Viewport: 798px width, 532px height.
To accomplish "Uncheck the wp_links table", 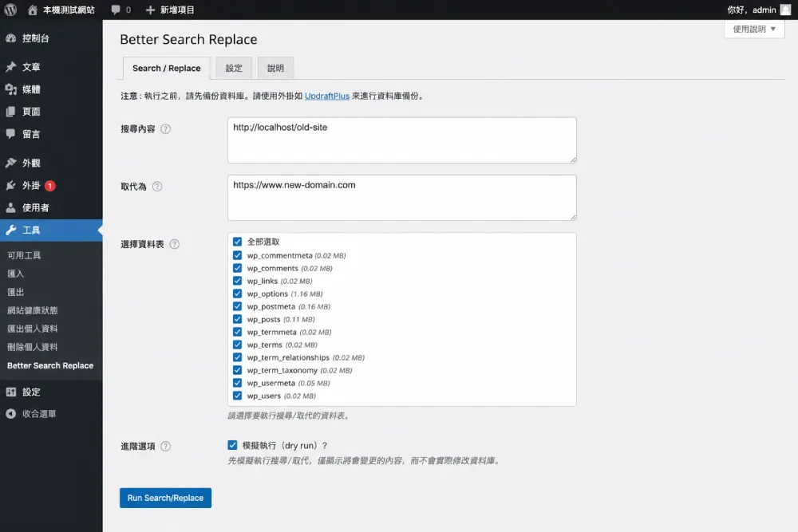I will (x=237, y=281).
